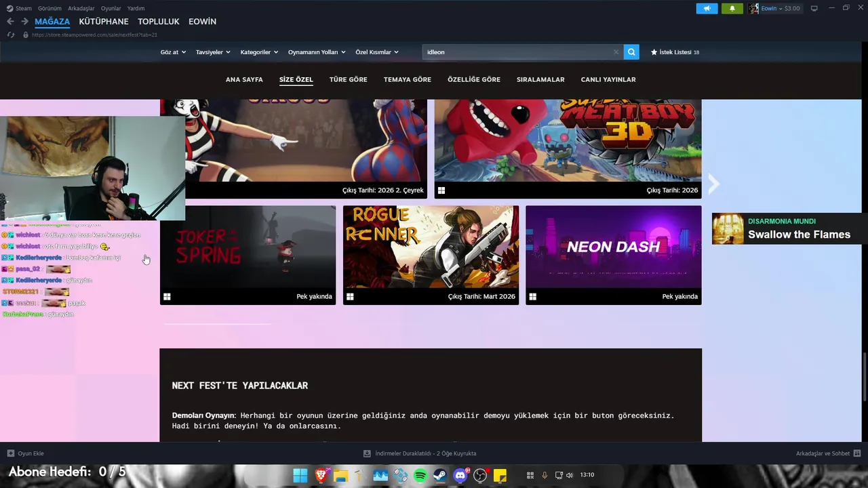Expand the Kategoriler dropdown

(x=259, y=52)
